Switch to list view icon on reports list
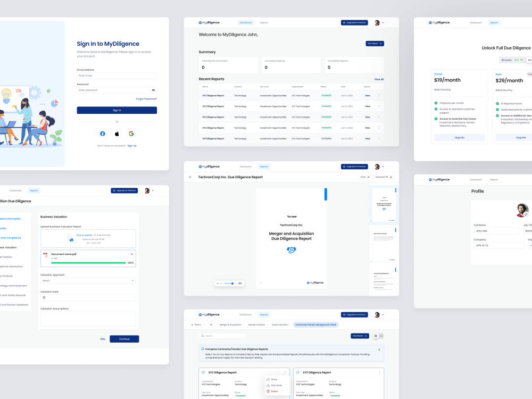This screenshot has width=532, height=399. coord(381,336)
